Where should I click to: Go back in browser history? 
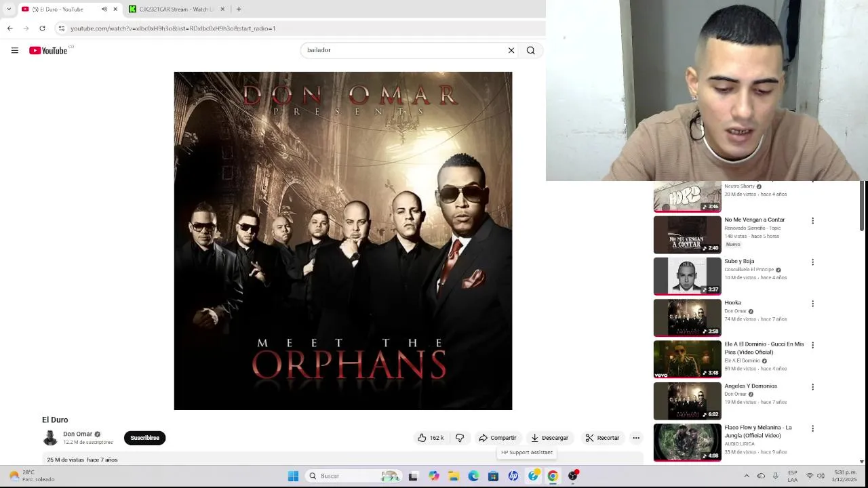click(x=9, y=28)
